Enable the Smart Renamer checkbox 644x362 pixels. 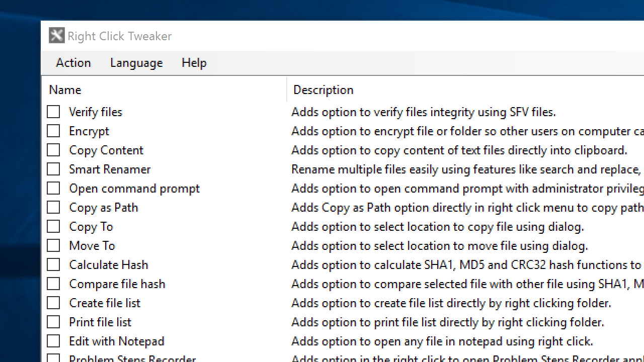click(x=53, y=169)
